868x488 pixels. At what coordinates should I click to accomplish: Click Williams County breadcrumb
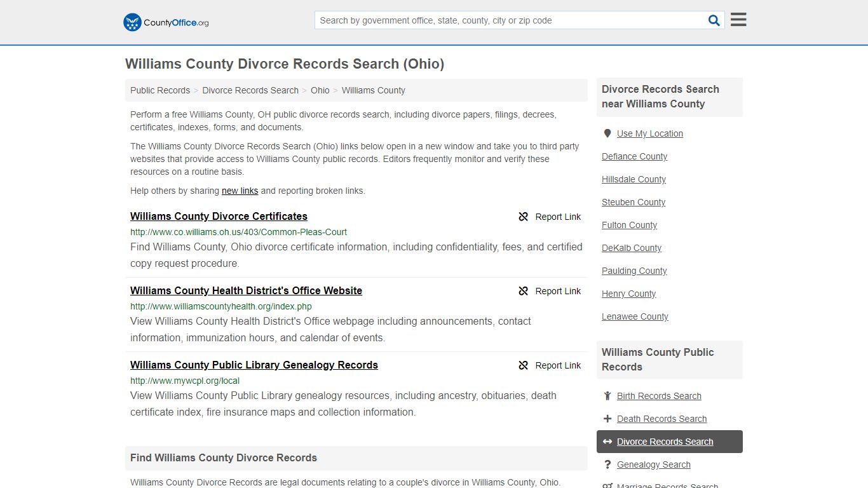click(374, 90)
